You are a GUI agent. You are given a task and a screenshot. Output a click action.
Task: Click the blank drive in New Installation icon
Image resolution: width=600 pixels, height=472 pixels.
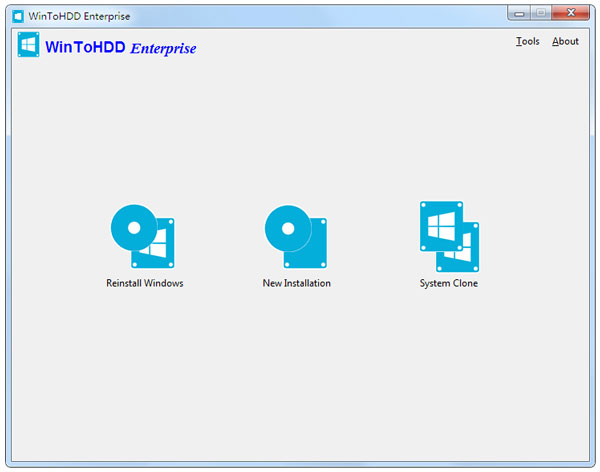point(312,252)
